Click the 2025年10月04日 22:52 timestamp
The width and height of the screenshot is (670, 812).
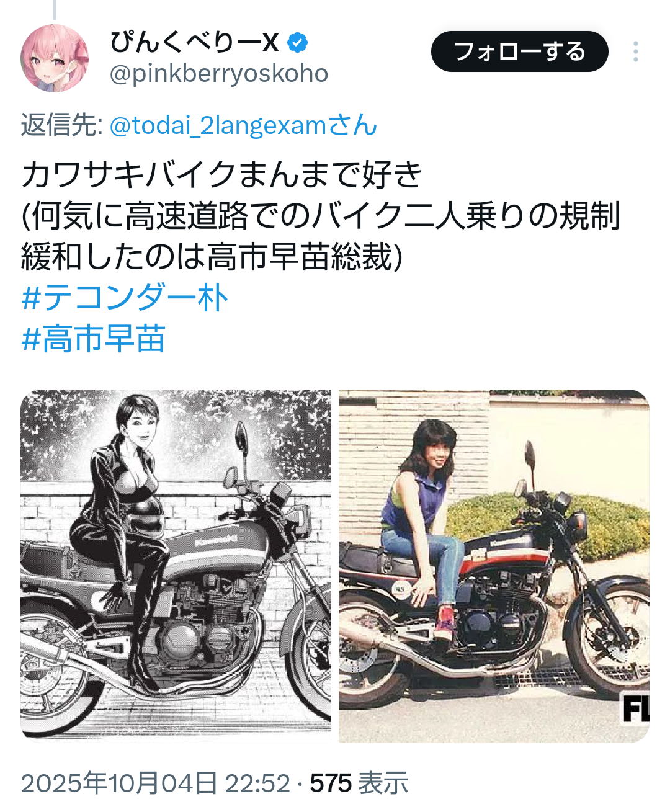pos(155,783)
